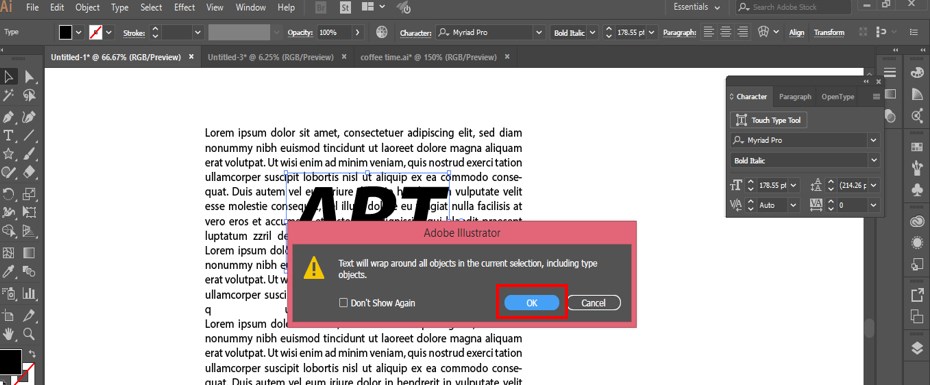
Task: Open the File menu
Action: coord(32,8)
